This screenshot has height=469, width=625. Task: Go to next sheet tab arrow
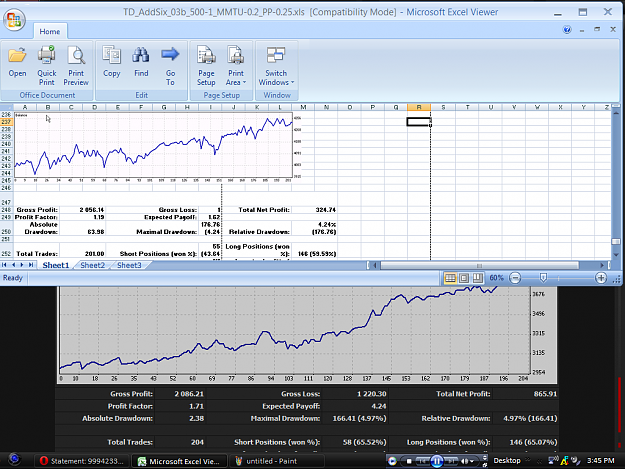22,265
